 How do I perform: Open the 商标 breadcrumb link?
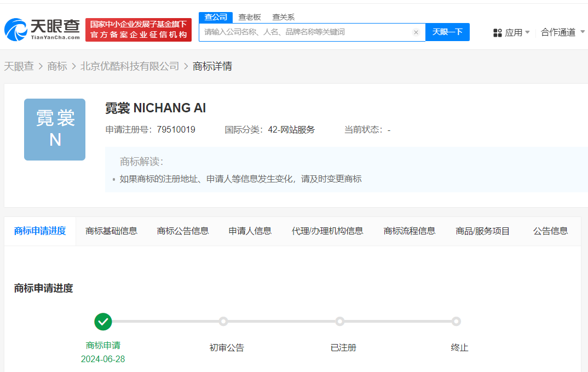point(57,66)
